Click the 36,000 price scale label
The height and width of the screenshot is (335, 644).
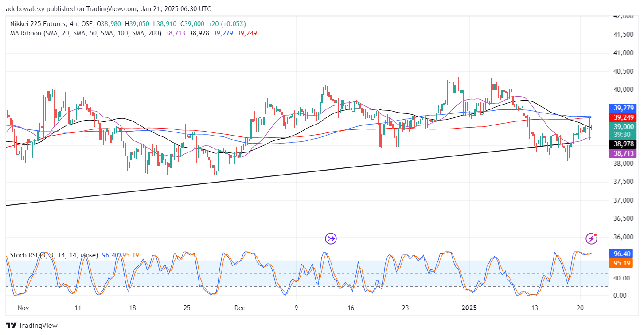pyautogui.click(x=624, y=237)
